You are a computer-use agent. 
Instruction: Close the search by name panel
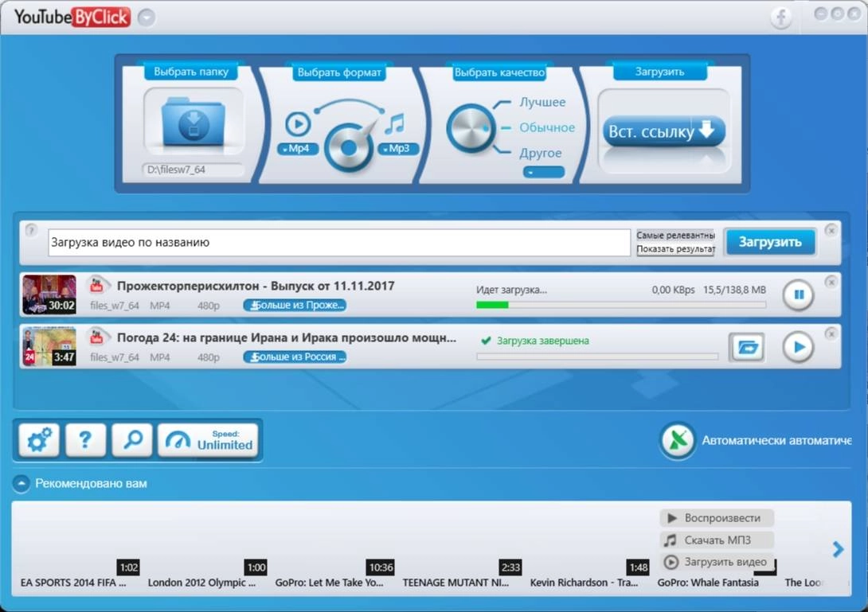click(831, 230)
